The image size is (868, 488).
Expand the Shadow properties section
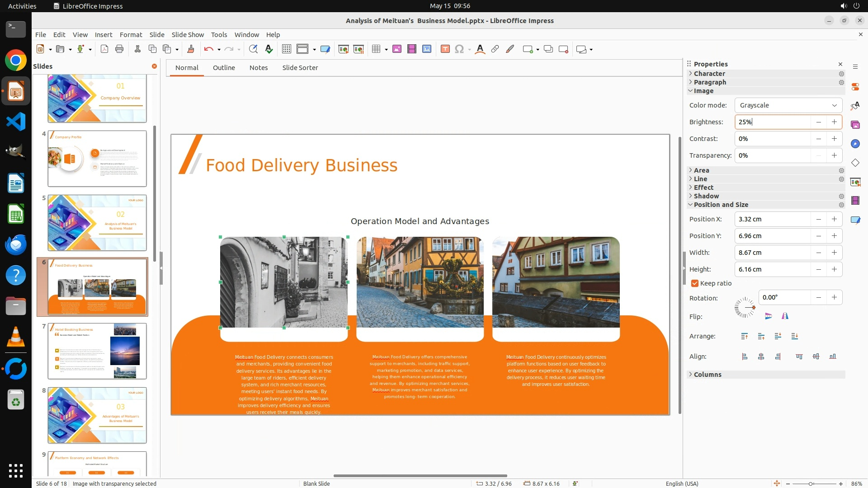pos(706,196)
